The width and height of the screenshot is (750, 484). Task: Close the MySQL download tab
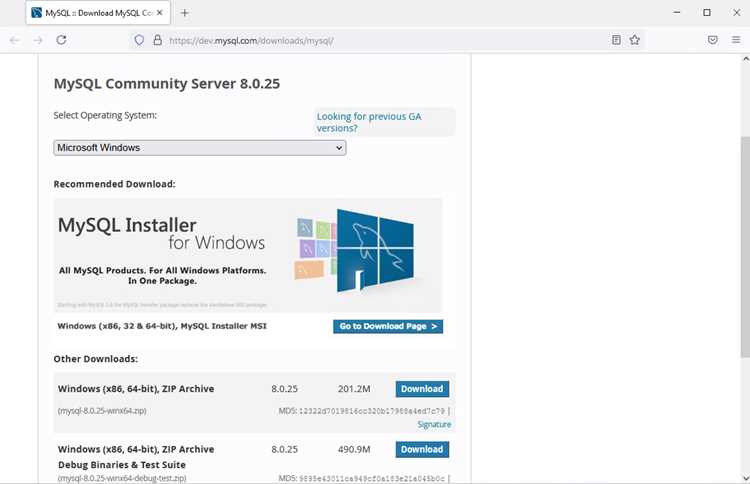160,13
